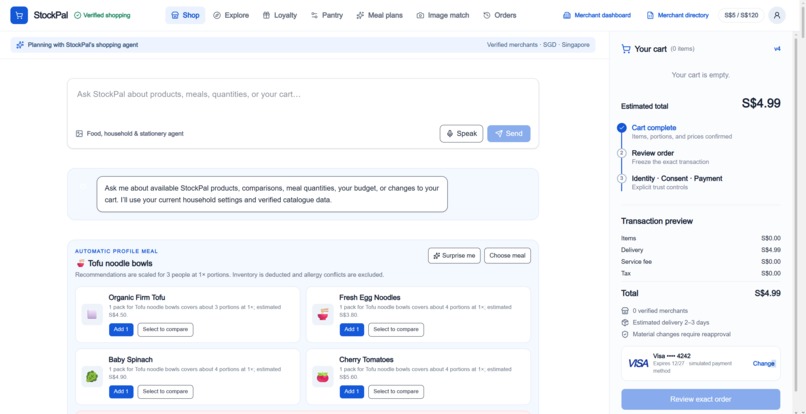The image size is (806, 414).
Task: Switch to the Pantry tab
Action: (327, 15)
